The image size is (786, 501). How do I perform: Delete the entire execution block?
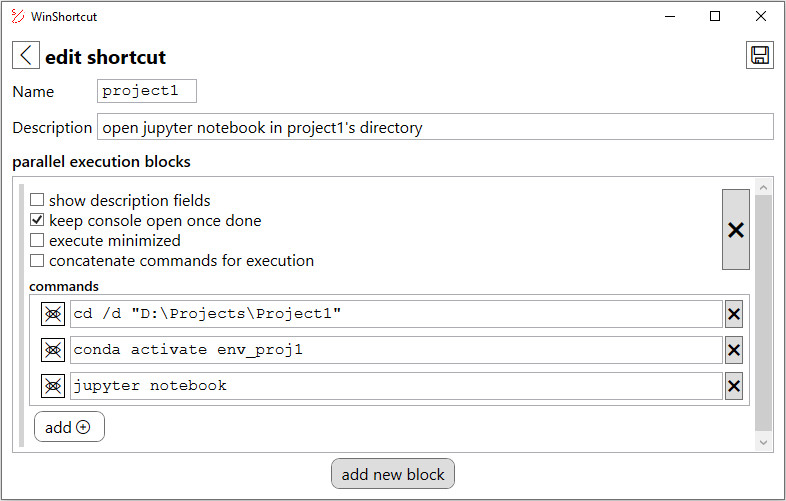coord(735,230)
